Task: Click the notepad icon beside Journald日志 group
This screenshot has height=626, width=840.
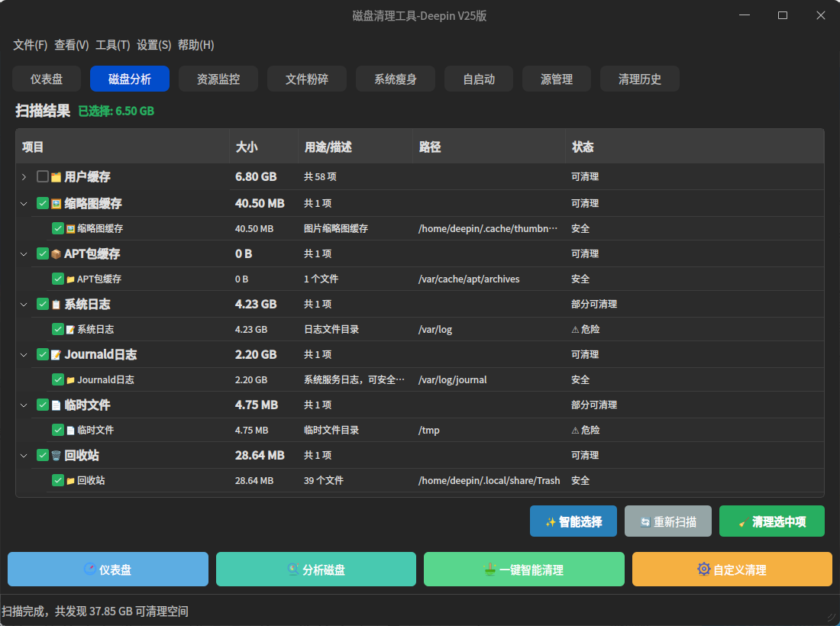Action: pyautogui.click(x=57, y=354)
